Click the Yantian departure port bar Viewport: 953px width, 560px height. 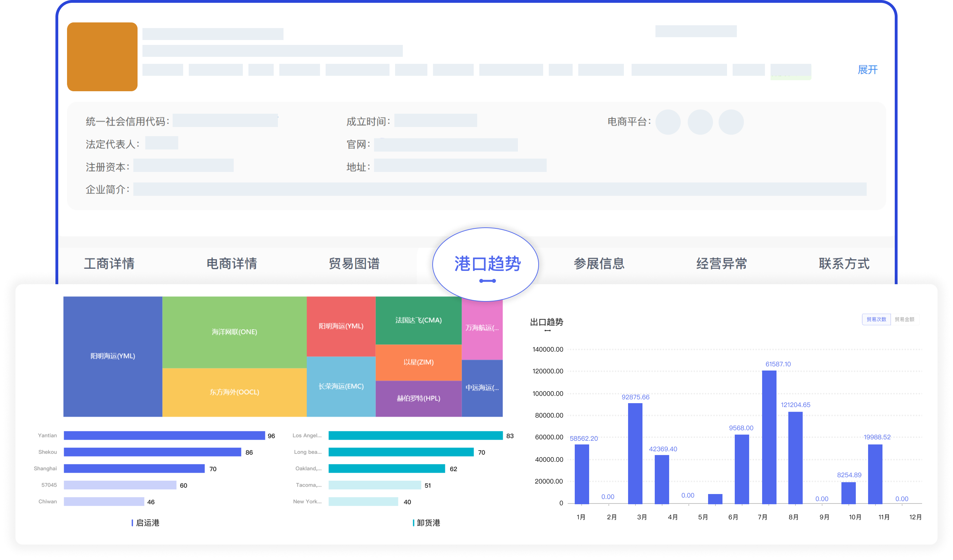click(164, 435)
